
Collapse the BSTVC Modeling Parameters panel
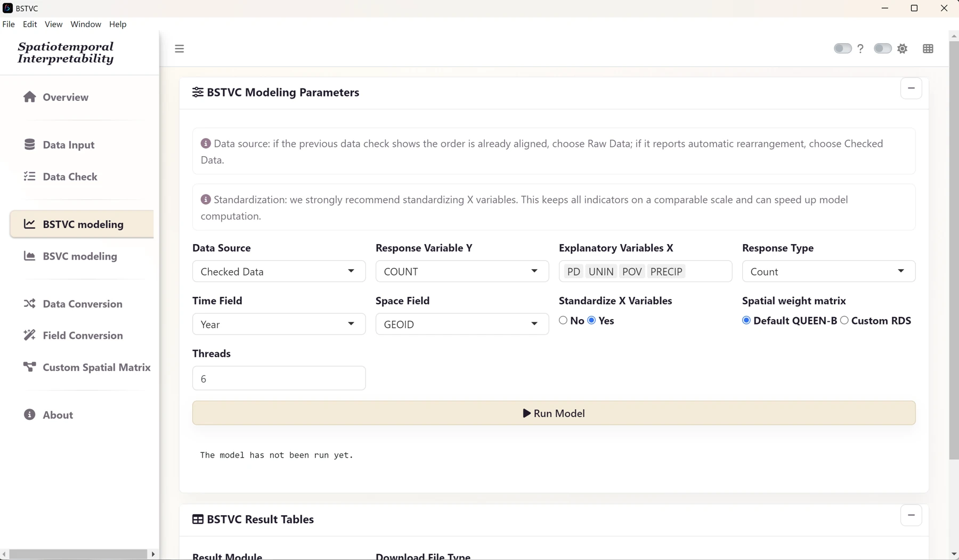tap(912, 88)
